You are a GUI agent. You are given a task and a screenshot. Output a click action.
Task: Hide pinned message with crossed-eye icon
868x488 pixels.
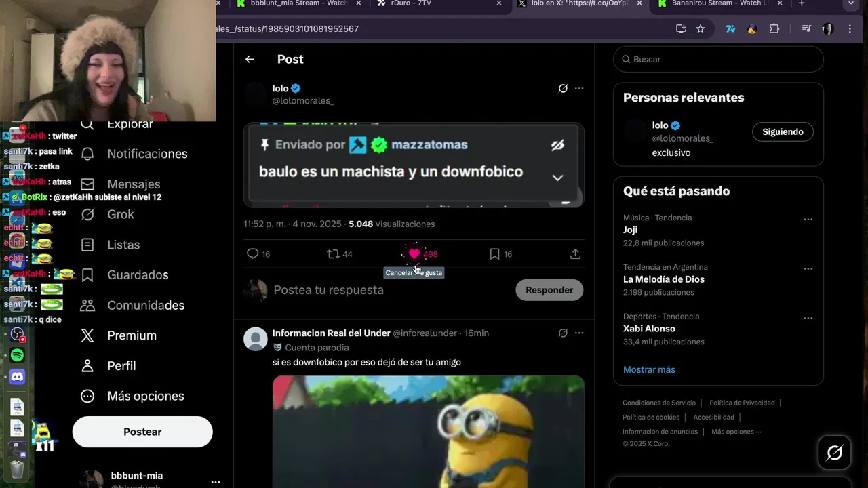point(557,145)
